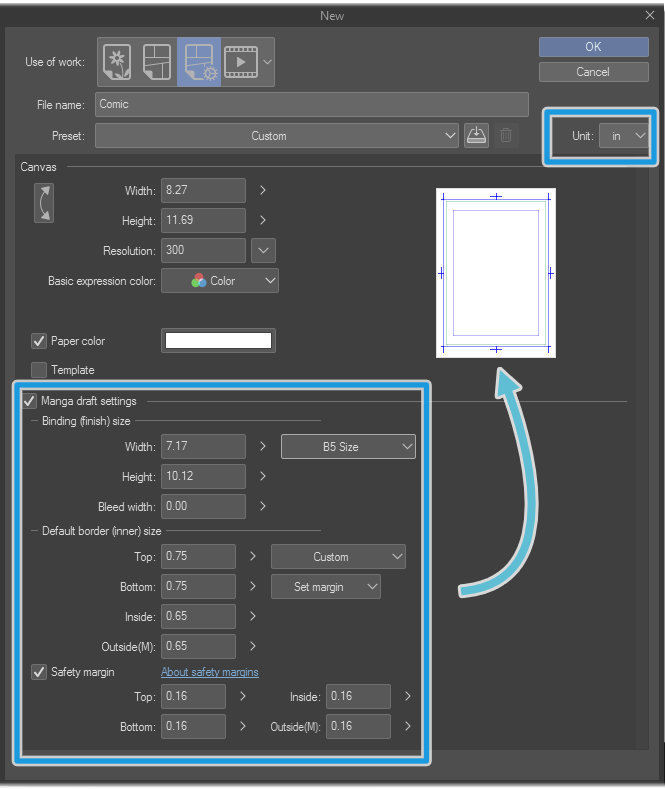
Task: Edit Binding size Width field
Action: click(x=203, y=446)
